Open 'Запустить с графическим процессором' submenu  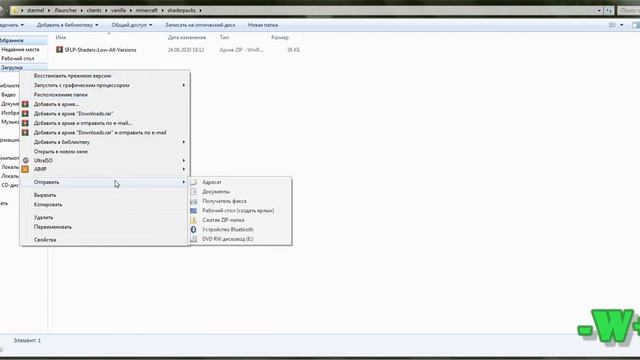[82, 85]
